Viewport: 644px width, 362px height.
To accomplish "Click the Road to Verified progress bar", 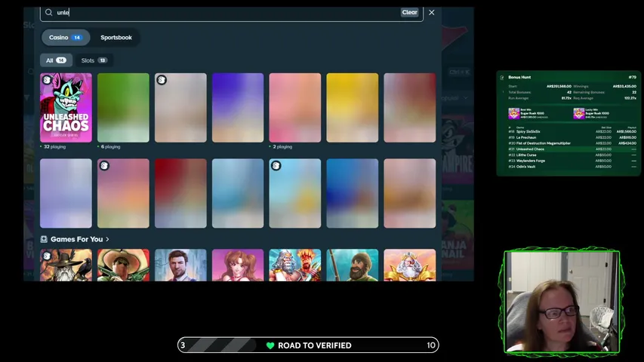I will click(x=308, y=345).
